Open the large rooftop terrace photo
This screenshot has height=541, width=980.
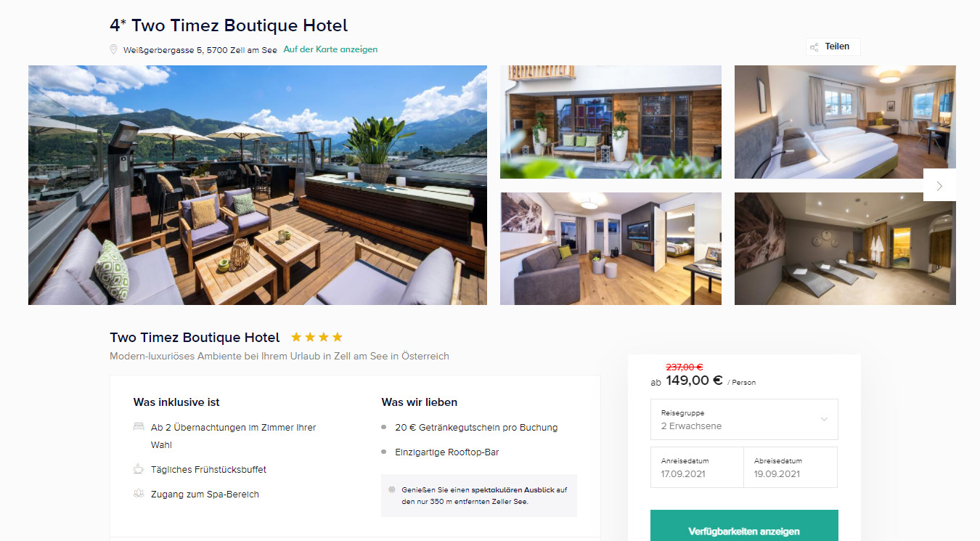tap(258, 185)
